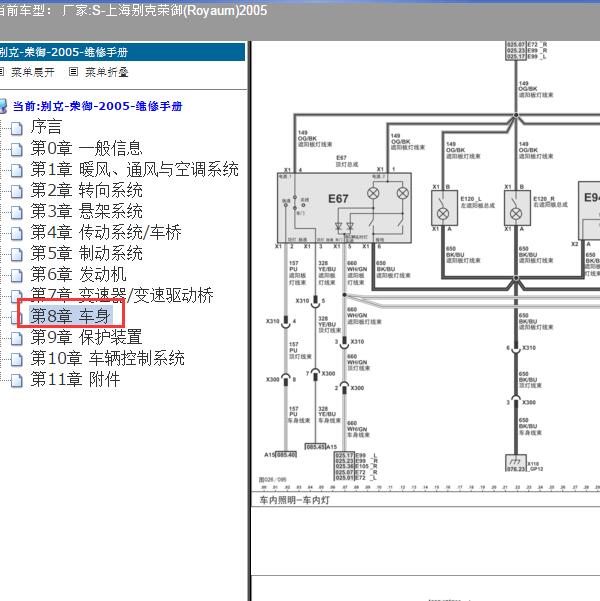Click the page icon next to 第4章
This screenshot has height=601, width=600.
(x=16, y=233)
